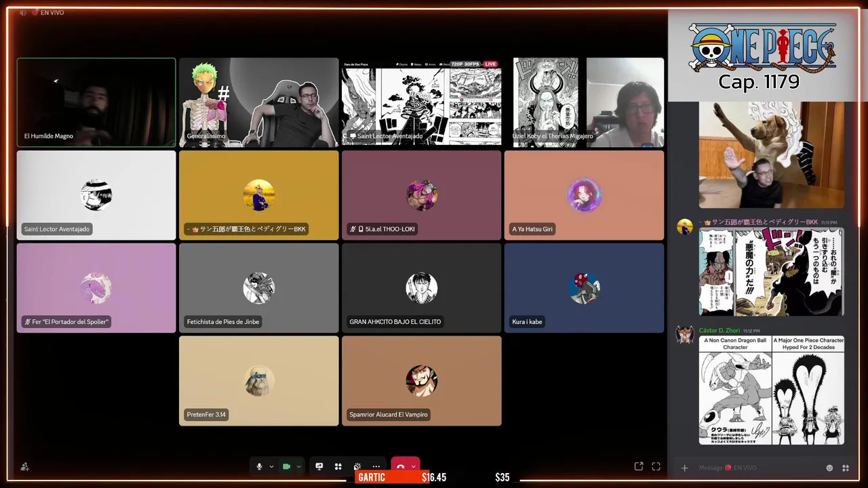Disconnect from the call with red button
Viewport: 868px width, 488px height.
click(x=400, y=466)
